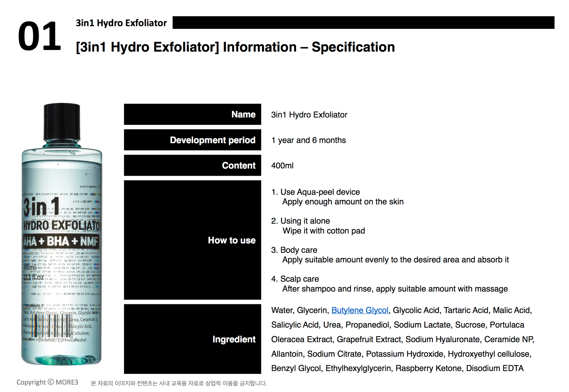Click the AHA + BHA + NMF bottle label

coord(61,242)
